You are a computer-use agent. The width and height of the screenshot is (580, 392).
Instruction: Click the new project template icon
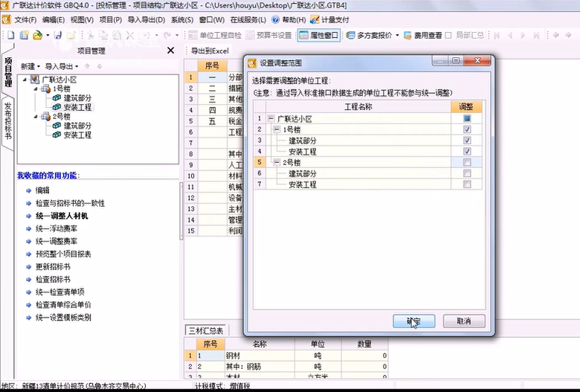24,35
